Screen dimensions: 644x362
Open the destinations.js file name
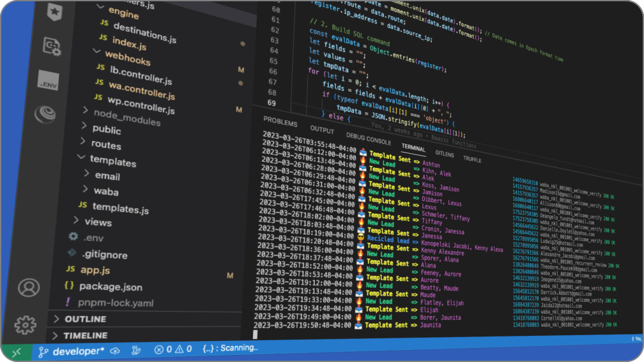tap(144, 32)
